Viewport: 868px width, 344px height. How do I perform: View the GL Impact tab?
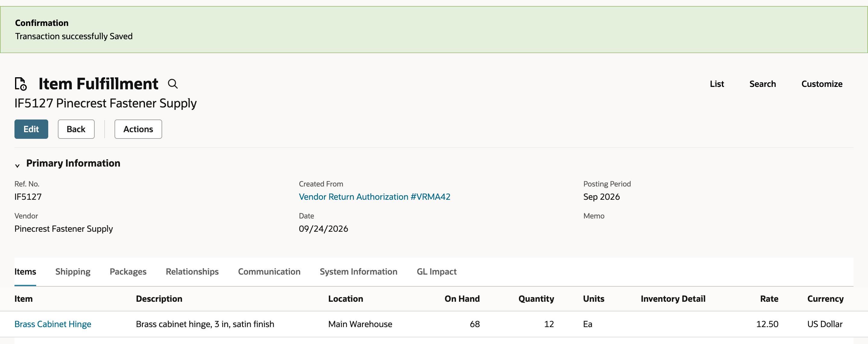click(x=436, y=272)
